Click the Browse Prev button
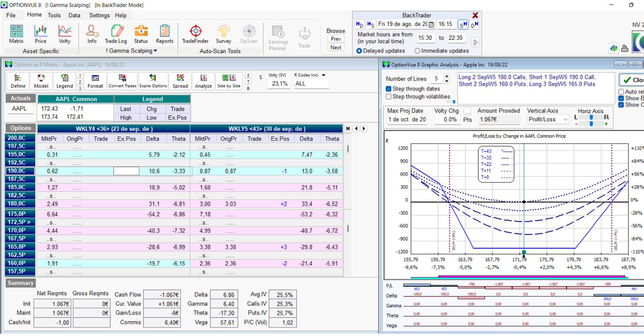This screenshot has height=336, width=644. [x=336, y=39]
